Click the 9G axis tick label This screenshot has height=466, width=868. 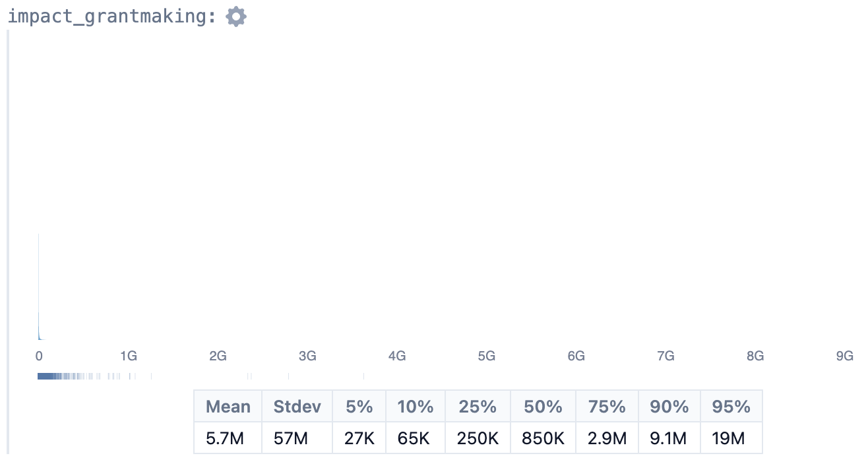point(845,356)
